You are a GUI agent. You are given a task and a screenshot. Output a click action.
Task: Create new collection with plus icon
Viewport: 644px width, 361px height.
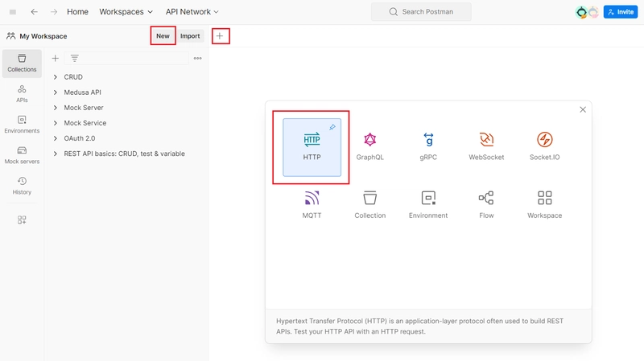point(55,58)
